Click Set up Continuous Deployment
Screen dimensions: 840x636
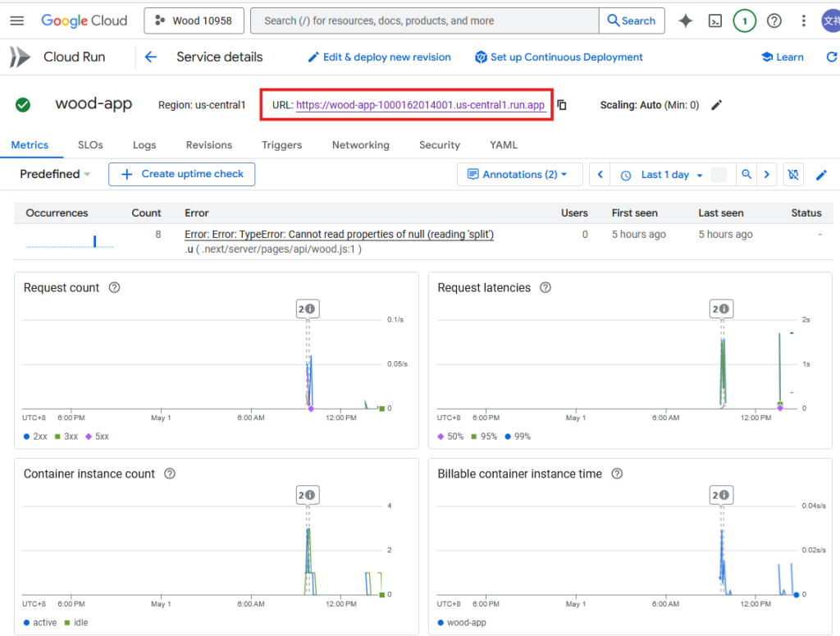click(x=559, y=57)
